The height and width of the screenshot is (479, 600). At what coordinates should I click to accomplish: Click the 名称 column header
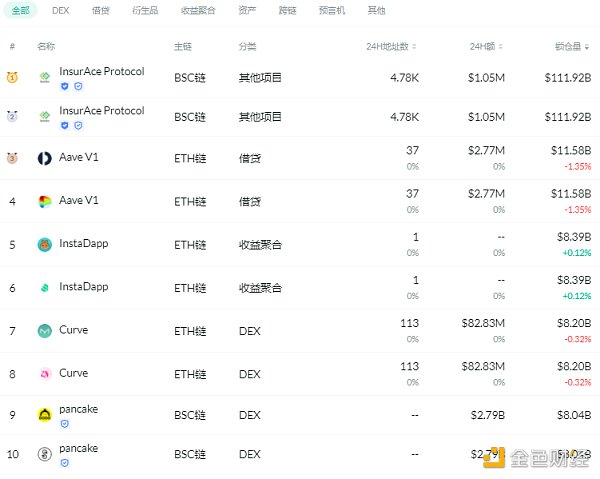point(46,47)
